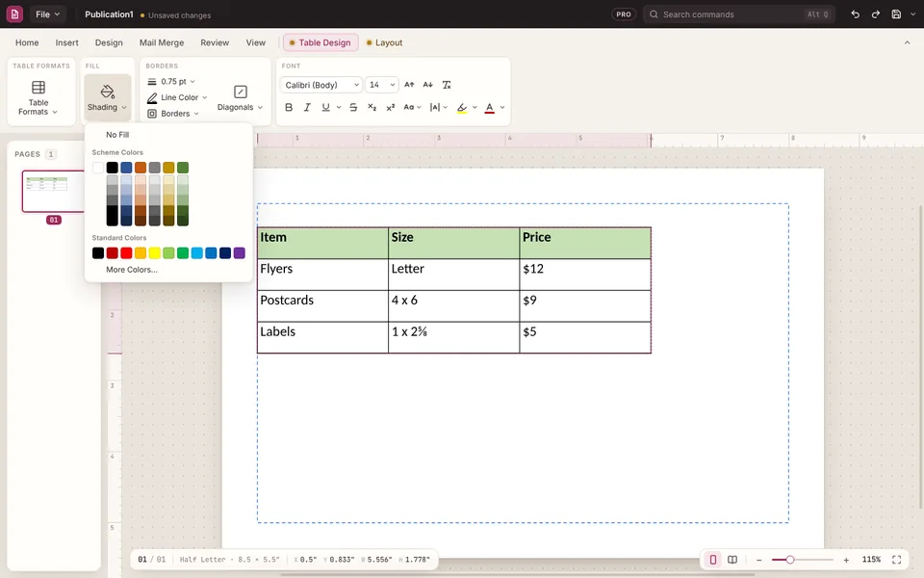Click the zoom slider handle
Viewport: 924px width, 578px height.
click(x=790, y=560)
